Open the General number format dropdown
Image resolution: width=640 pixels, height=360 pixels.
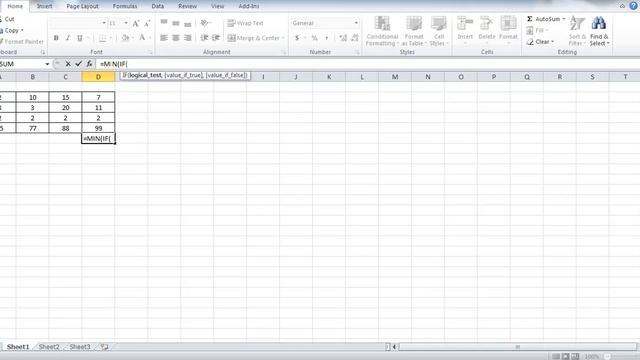coord(356,23)
